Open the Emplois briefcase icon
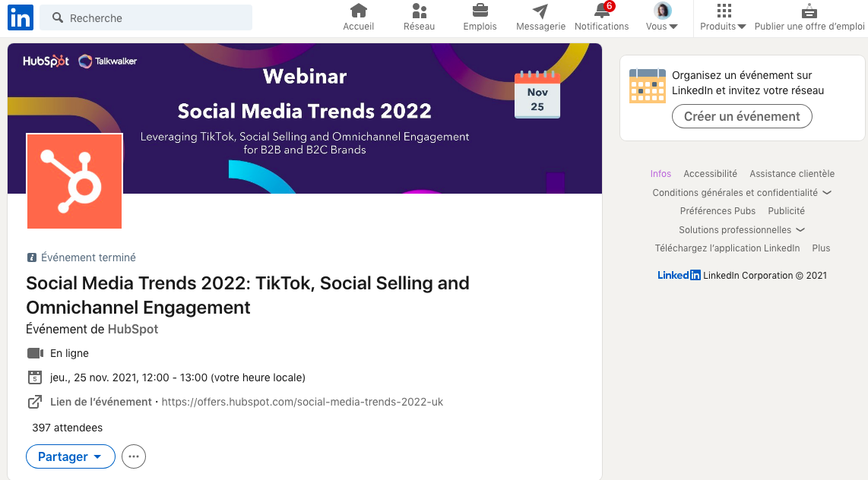868x480 pixels. coord(480,11)
